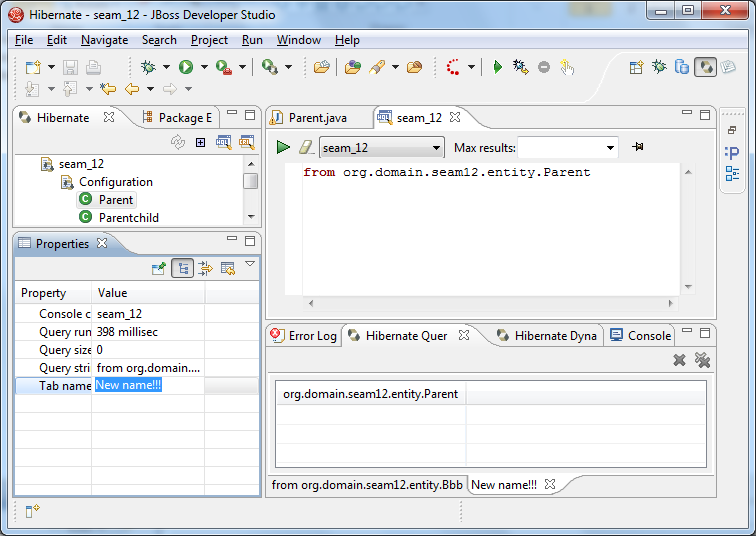The width and height of the screenshot is (756, 536).
Task: Select Parent class in configuration tree
Action: [116, 200]
